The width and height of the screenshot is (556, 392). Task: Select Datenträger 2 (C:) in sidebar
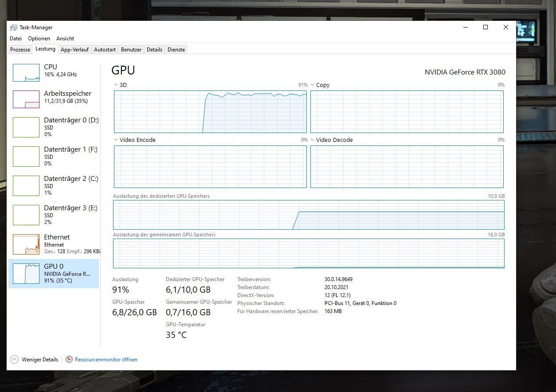(54, 185)
